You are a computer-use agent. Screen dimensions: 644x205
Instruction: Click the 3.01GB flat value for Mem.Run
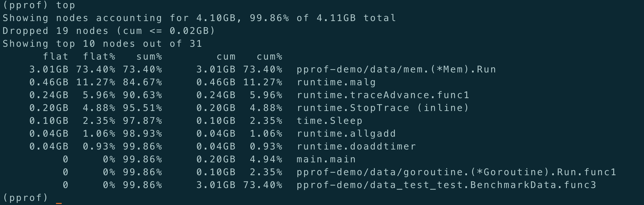tap(49, 69)
